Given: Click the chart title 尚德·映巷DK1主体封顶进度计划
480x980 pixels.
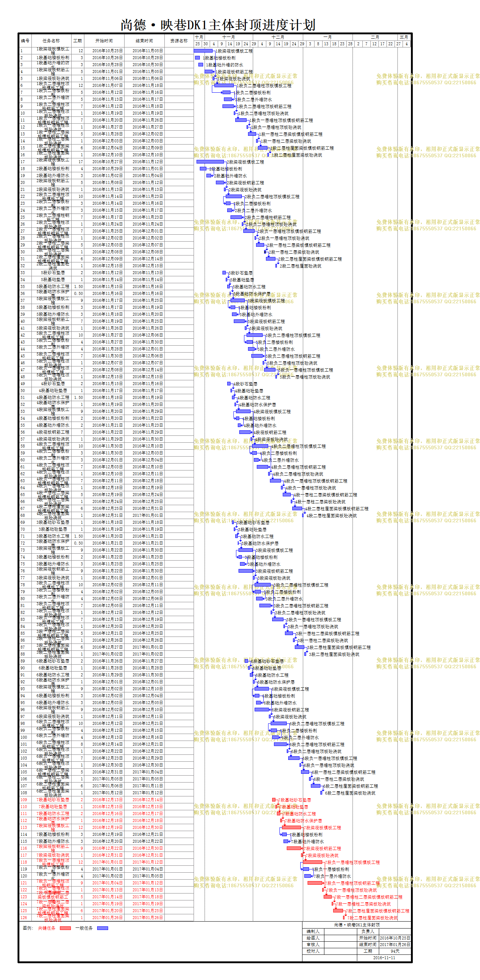Looking at the screenshot, I should (x=218, y=25).
